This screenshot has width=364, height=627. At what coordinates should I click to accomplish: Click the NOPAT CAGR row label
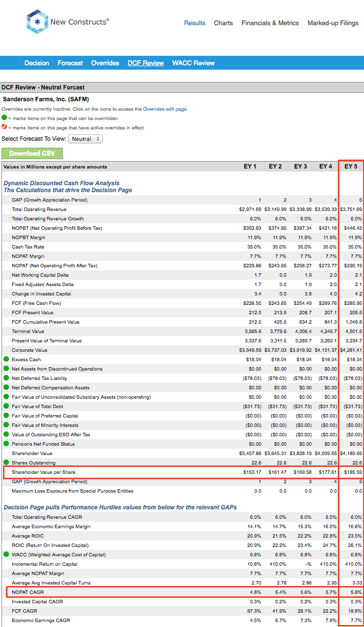pos(27,592)
